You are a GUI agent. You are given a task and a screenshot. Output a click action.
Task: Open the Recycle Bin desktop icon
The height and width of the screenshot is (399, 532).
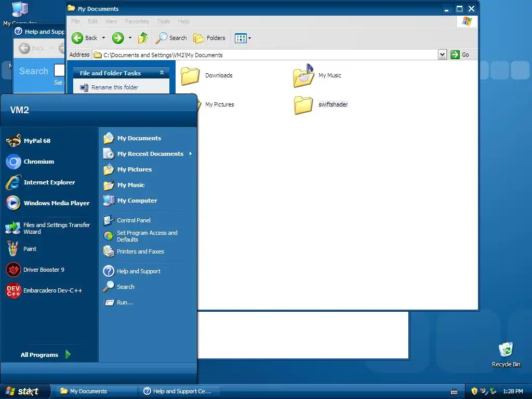[506, 354]
